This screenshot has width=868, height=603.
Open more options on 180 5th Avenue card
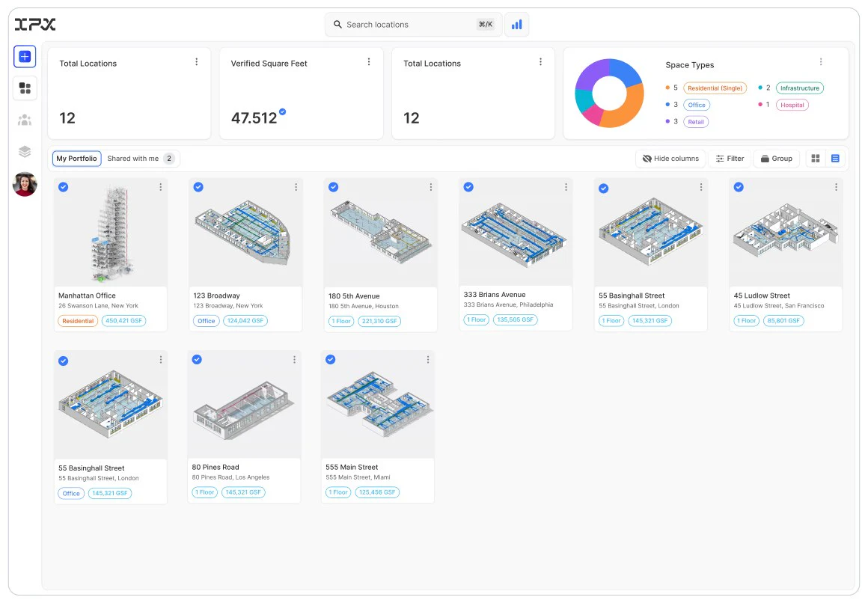click(x=431, y=187)
